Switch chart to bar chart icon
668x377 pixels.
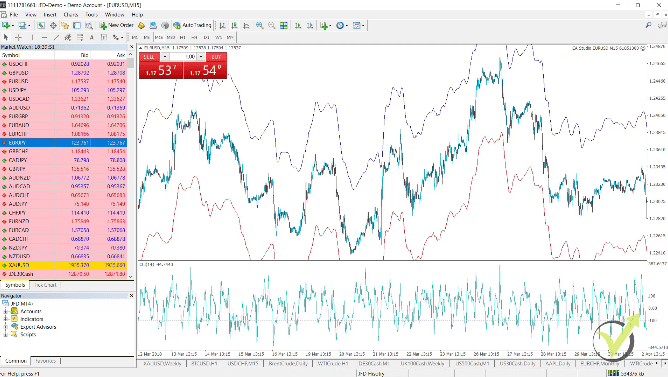pyautogui.click(x=222, y=26)
